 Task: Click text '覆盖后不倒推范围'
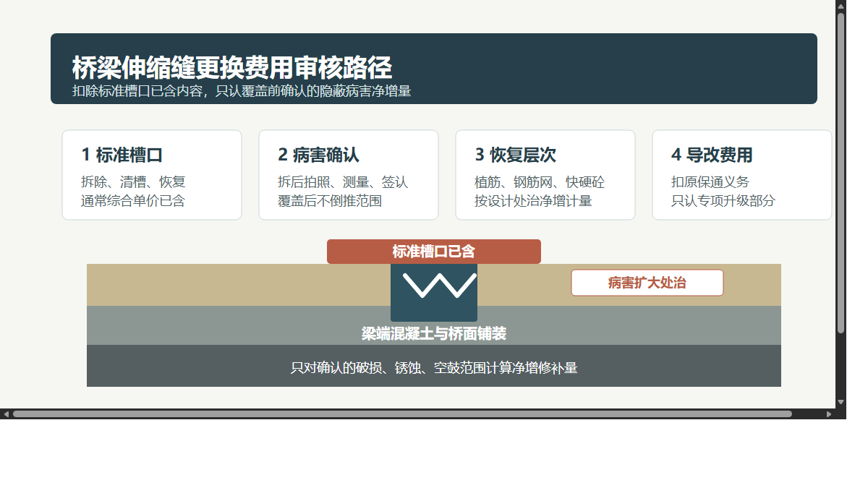tap(330, 201)
